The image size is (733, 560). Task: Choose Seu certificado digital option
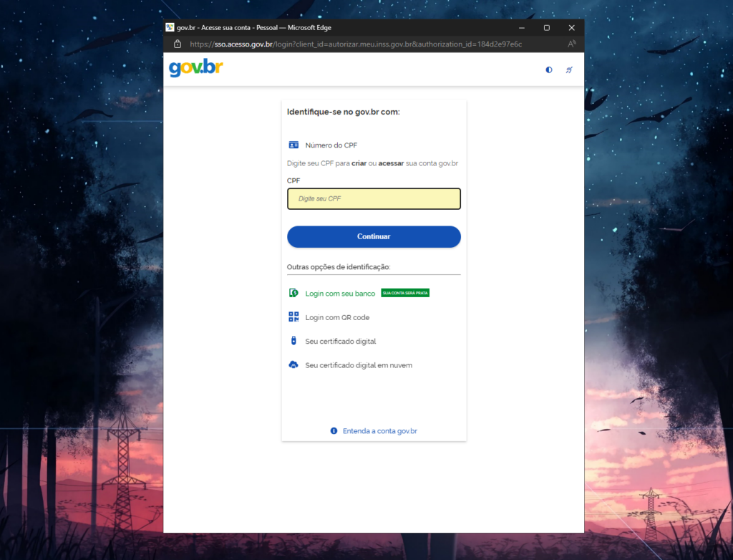coord(340,342)
